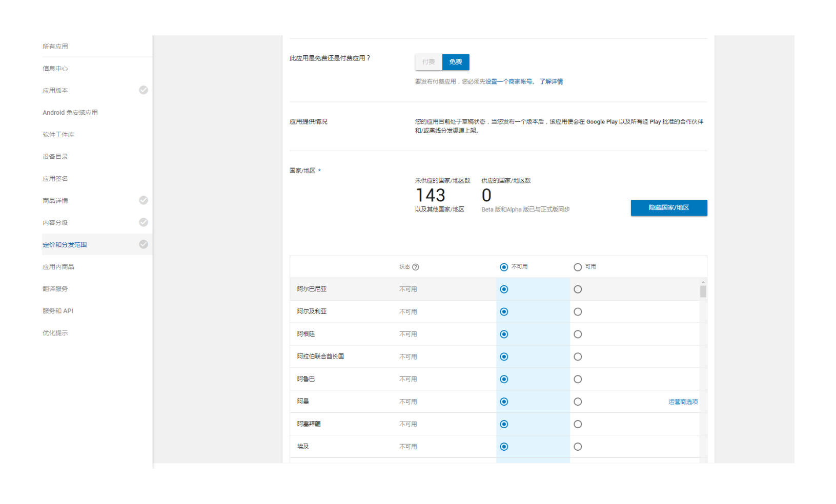
Task: Click the 隐藏国家/地区 button
Action: point(668,207)
